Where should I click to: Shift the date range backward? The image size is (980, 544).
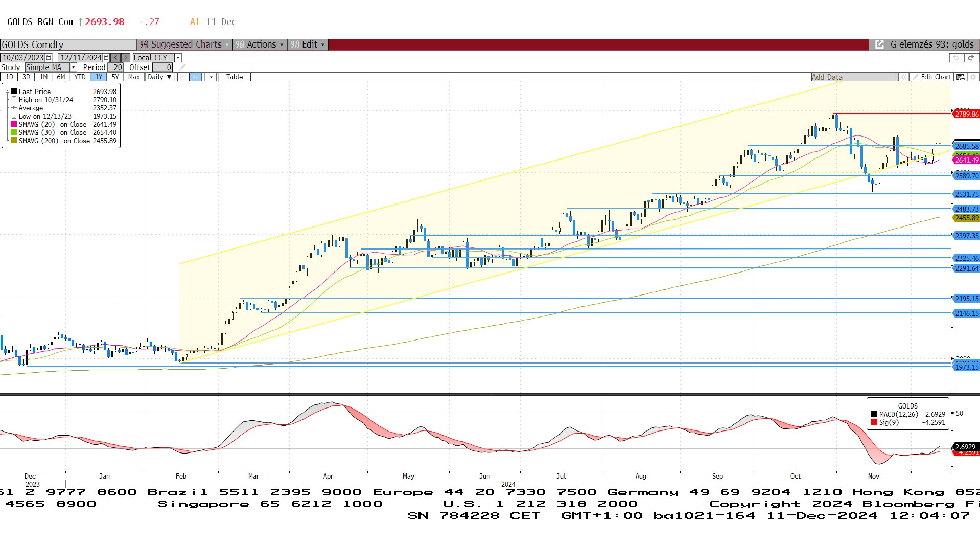pos(116,58)
